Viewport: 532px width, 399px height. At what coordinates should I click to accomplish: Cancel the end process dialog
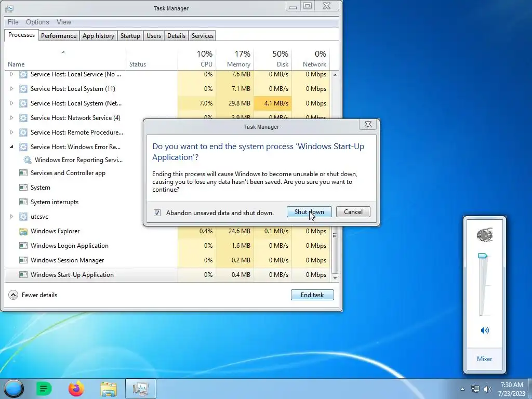pos(353,212)
